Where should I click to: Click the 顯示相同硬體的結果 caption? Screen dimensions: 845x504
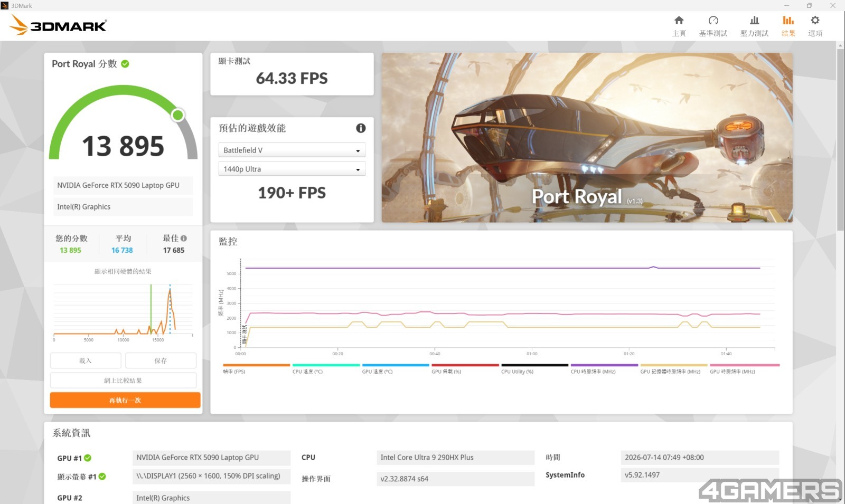point(123,271)
